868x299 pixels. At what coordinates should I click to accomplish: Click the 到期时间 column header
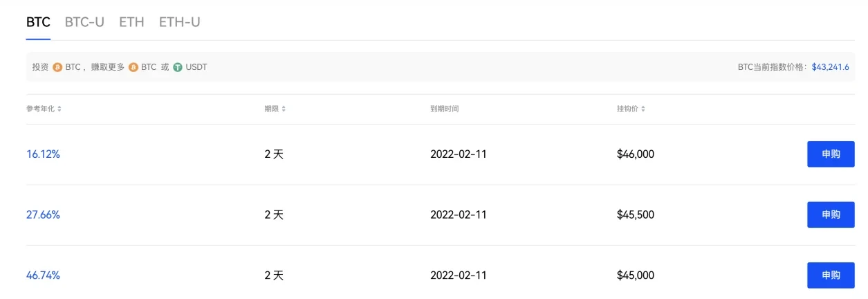[444, 109]
